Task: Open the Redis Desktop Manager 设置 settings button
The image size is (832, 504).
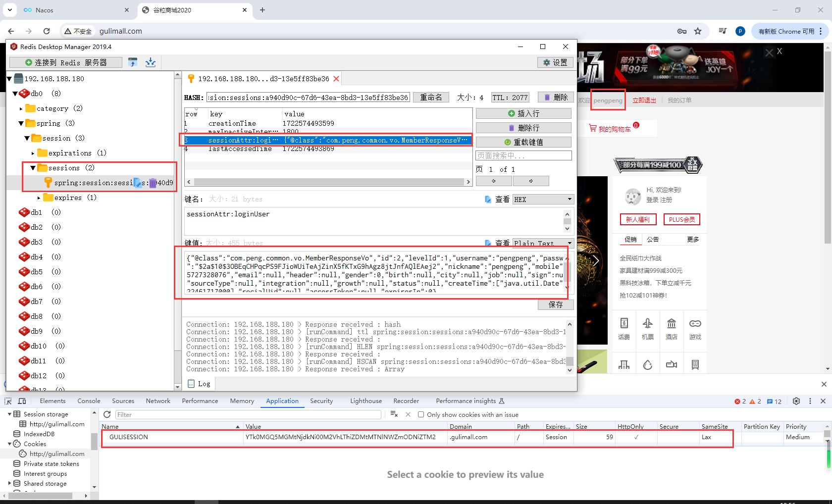Action: pyautogui.click(x=555, y=62)
